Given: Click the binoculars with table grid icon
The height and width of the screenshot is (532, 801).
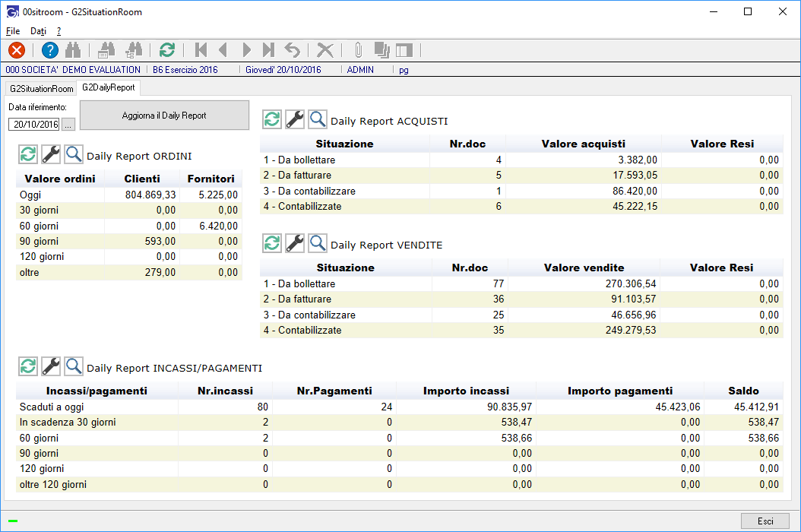Looking at the screenshot, I should coord(106,50).
